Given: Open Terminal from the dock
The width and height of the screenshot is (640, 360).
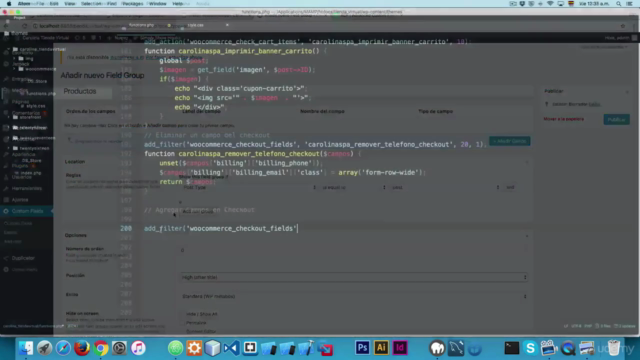Looking at the screenshot, I should click(511, 348).
